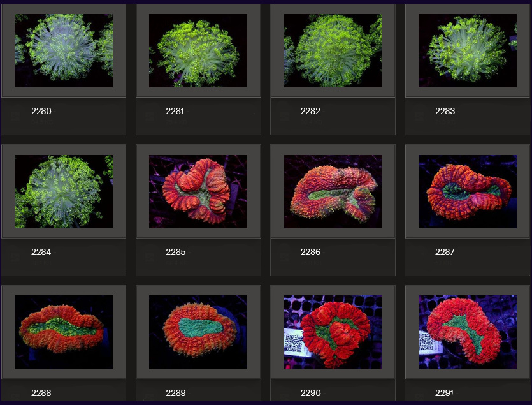The image size is (532, 405).
Task: Select the thumbnail for item 2288
Action: click(x=64, y=332)
